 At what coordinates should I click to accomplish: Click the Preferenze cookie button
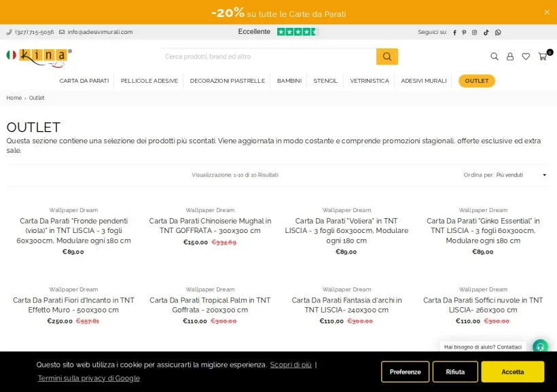tap(405, 372)
